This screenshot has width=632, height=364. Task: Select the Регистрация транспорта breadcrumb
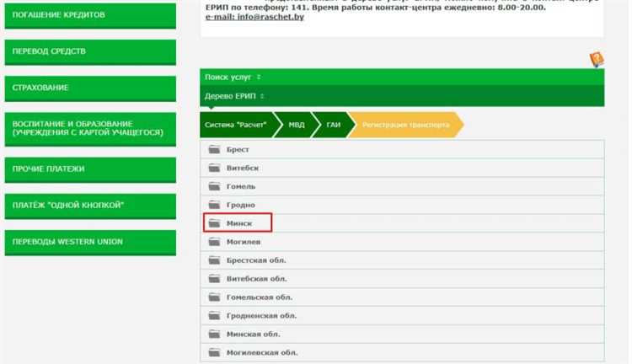405,125
